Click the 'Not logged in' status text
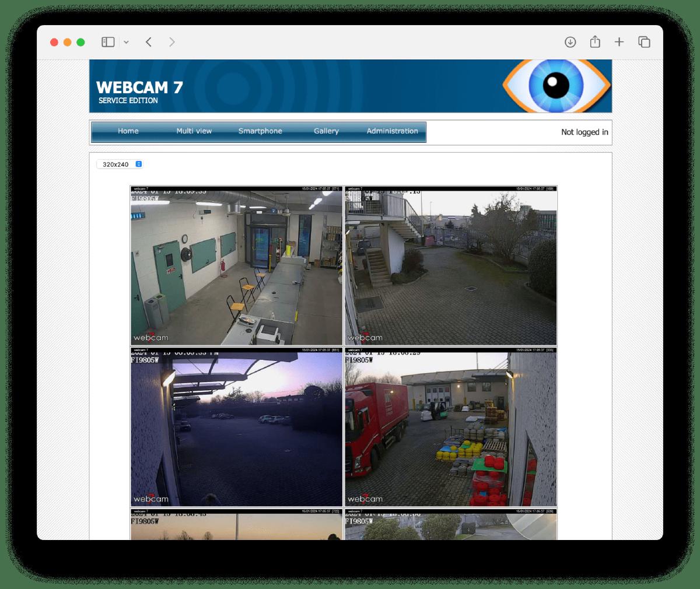Screen dimensions: 700x589 (584, 132)
